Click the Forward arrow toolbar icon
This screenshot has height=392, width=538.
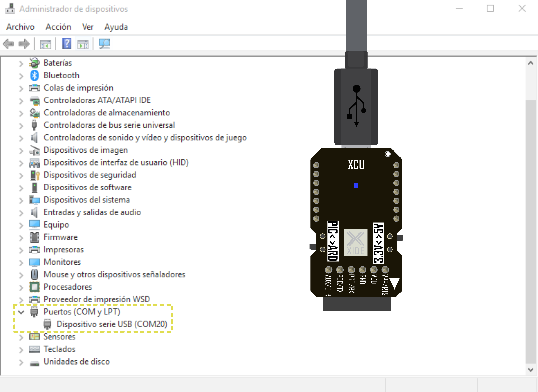(24, 44)
